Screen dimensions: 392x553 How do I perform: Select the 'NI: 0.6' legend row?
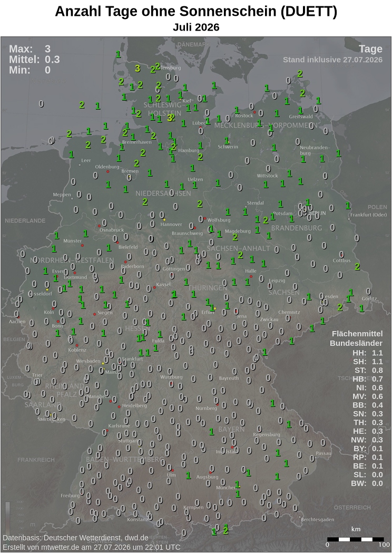pos(369,387)
